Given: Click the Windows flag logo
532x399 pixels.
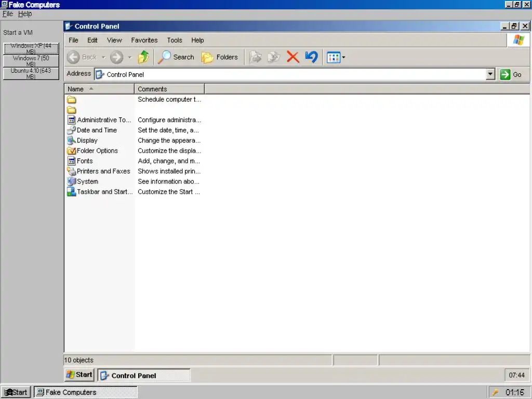Looking at the screenshot, I should 518,39.
